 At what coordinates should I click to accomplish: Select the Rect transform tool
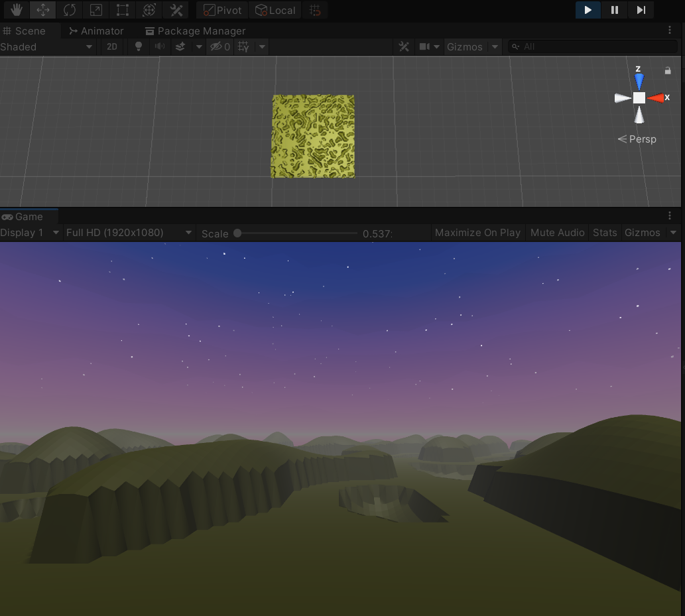point(123,10)
